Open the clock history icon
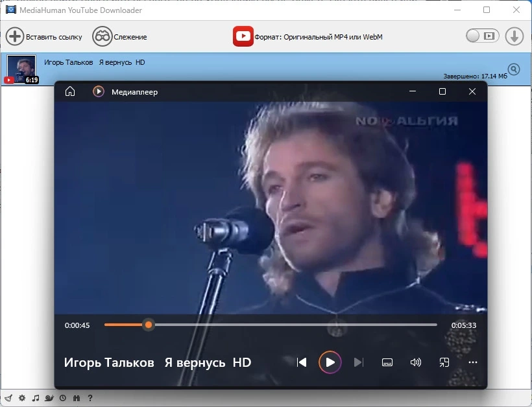Image resolution: width=532 pixels, height=407 pixels. [x=63, y=398]
